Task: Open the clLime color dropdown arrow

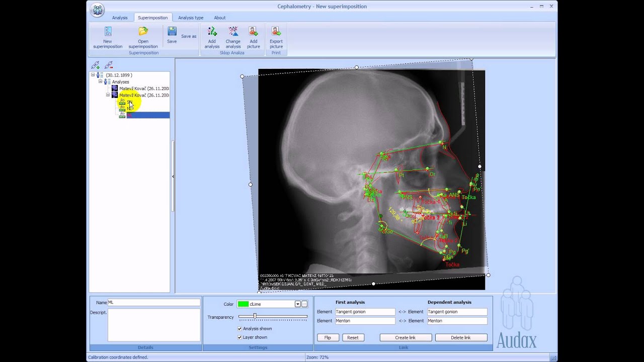Action: [x=297, y=304]
